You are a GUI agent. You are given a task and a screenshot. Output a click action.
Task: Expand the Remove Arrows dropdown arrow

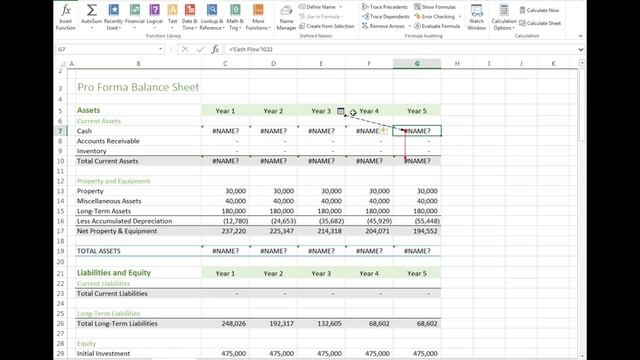tap(409, 26)
